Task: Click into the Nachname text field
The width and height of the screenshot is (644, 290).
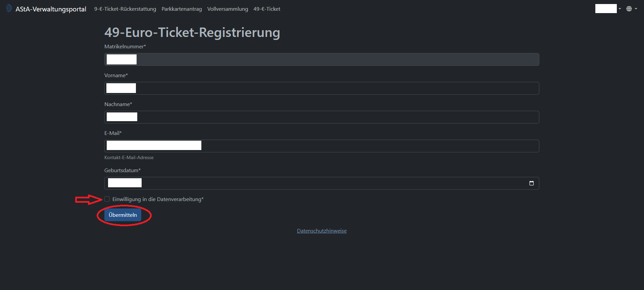Action: pyautogui.click(x=322, y=117)
